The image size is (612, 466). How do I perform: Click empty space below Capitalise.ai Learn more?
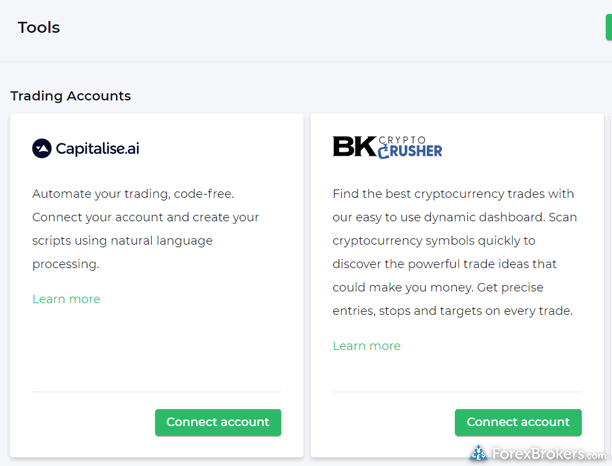click(156, 345)
